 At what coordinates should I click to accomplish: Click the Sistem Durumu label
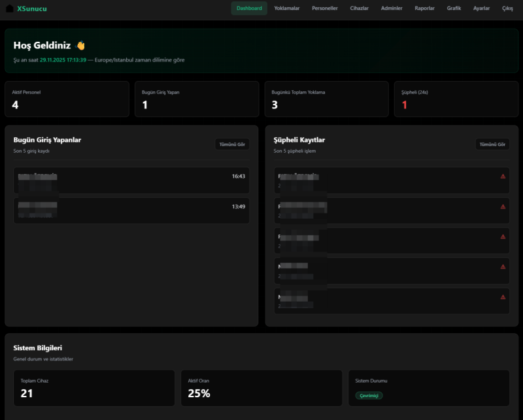(371, 381)
